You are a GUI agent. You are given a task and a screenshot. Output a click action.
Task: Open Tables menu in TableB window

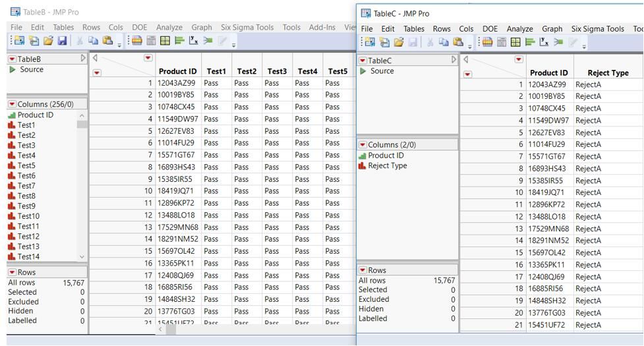[x=63, y=27]
